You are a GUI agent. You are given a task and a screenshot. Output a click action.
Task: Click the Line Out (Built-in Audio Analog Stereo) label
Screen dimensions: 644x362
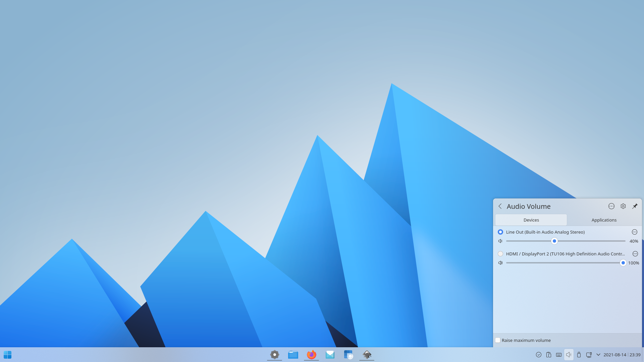(x=545, y=232)
